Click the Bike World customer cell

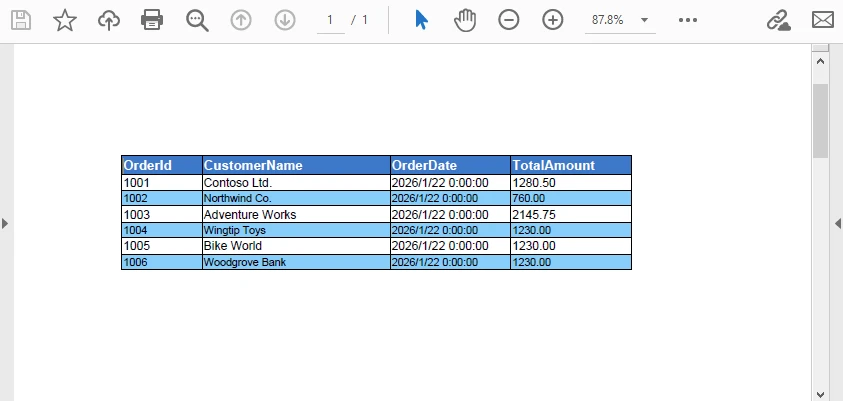tap(296, 246)
